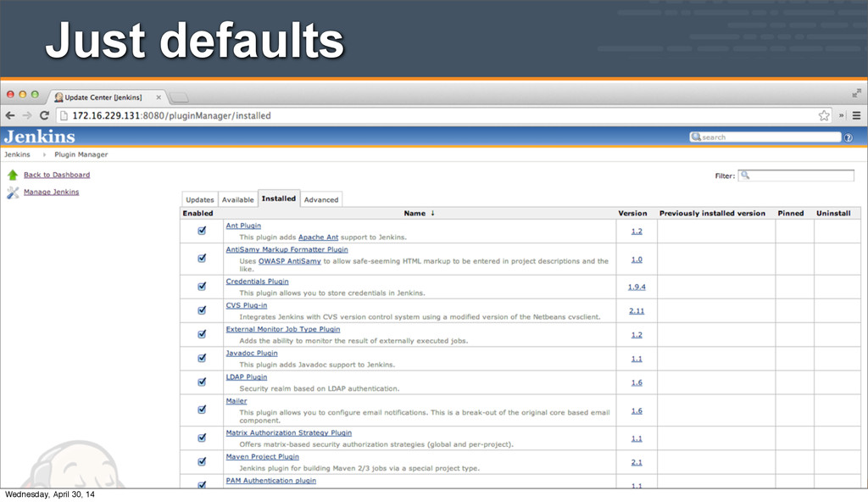Open the CVS Plug-in link
The image size is (868, 502).
tap(247, 305)
